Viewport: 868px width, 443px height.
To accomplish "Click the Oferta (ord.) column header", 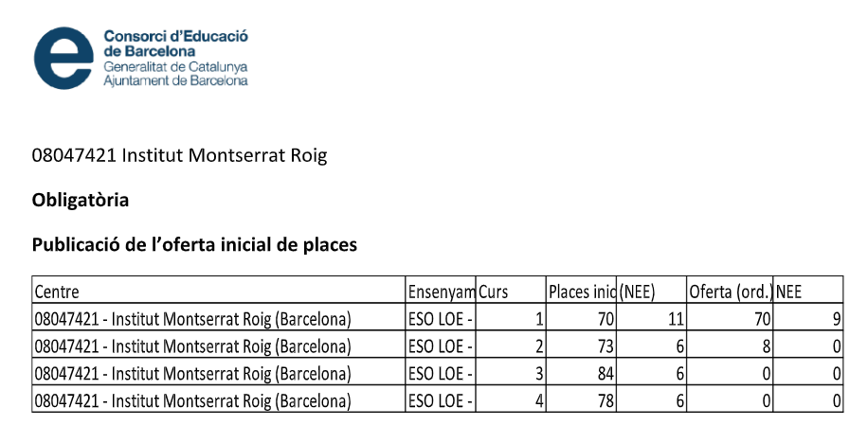I will [x=730, y=292].
